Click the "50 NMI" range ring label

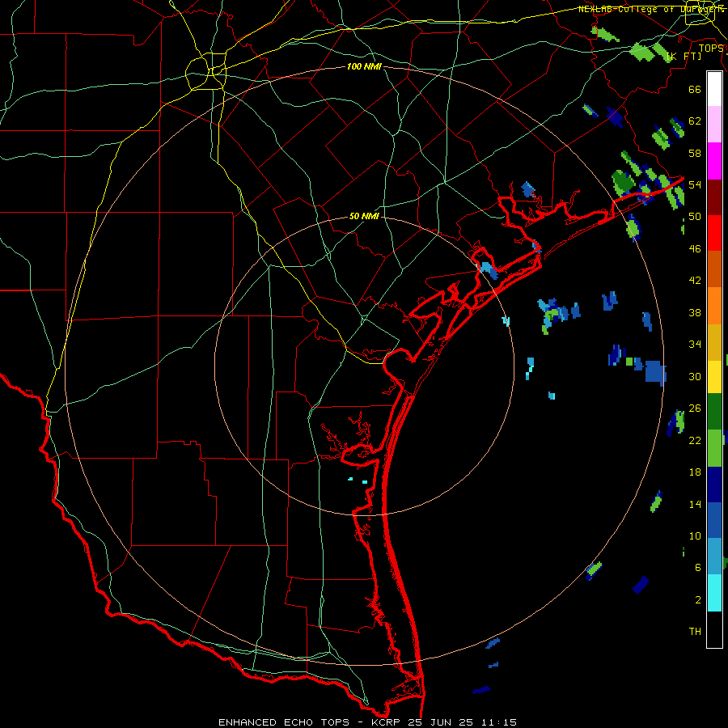pos(364,216)
